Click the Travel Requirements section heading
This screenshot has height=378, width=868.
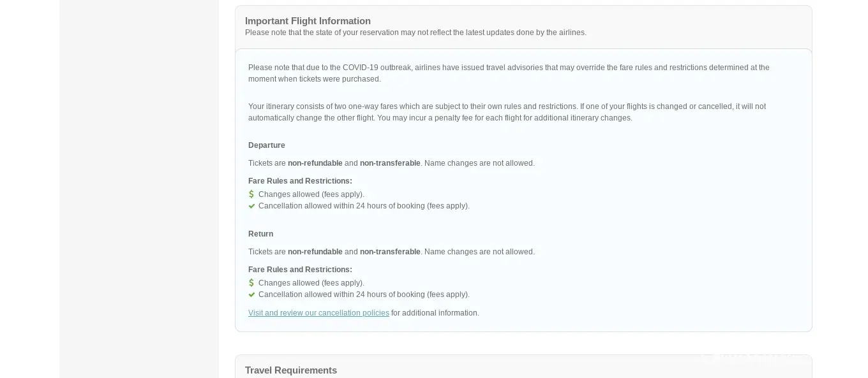291,370
